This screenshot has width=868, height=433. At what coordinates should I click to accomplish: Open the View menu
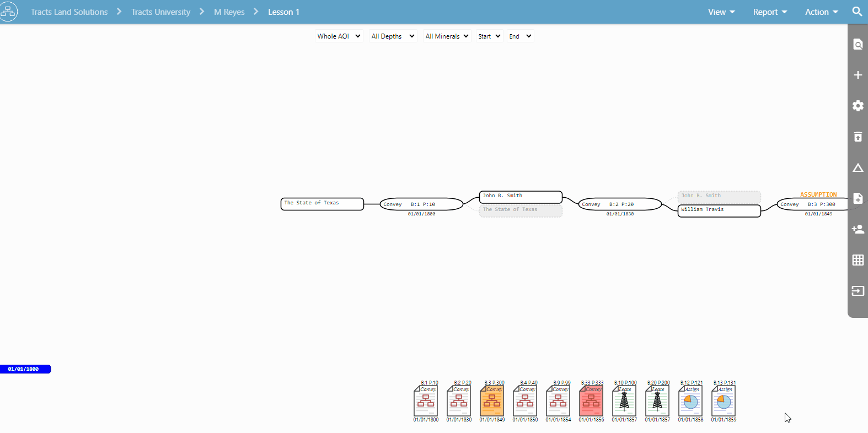click(721, 12)
